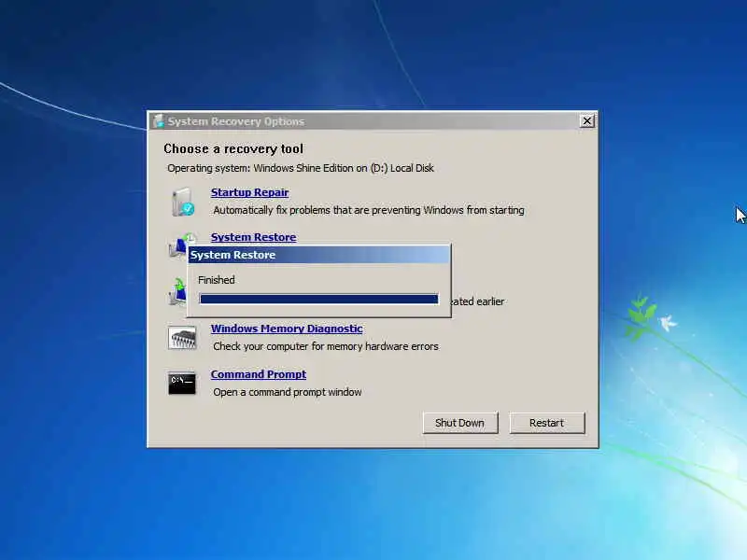Click the Shut Down button

pyautogui.click(x=460, y=423)
